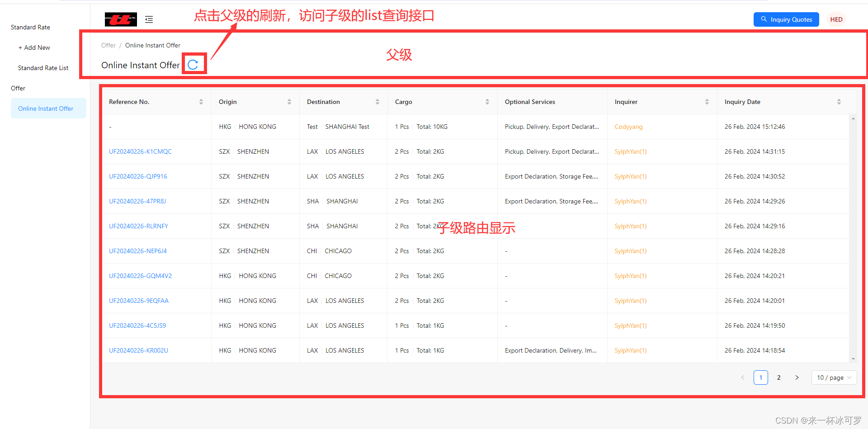Click the company logo in the header
This screenshot has width=868, height=429.
coord(120,19)
